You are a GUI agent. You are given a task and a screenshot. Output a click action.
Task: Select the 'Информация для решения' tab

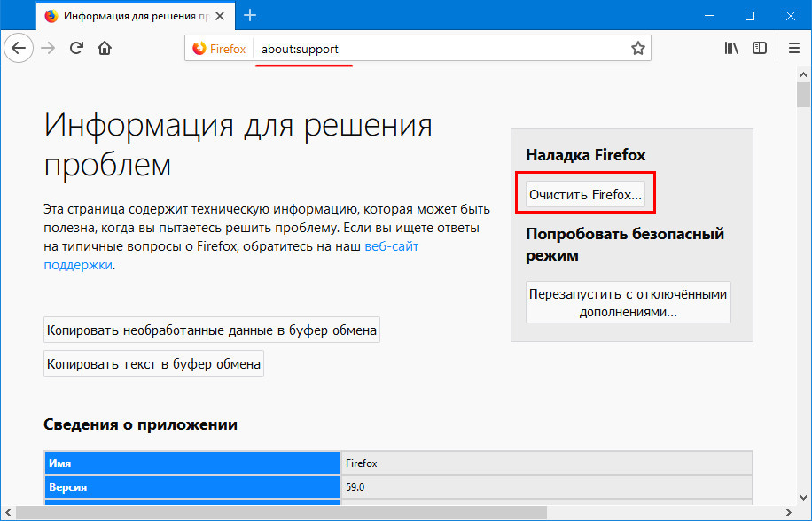click(136, 16)
